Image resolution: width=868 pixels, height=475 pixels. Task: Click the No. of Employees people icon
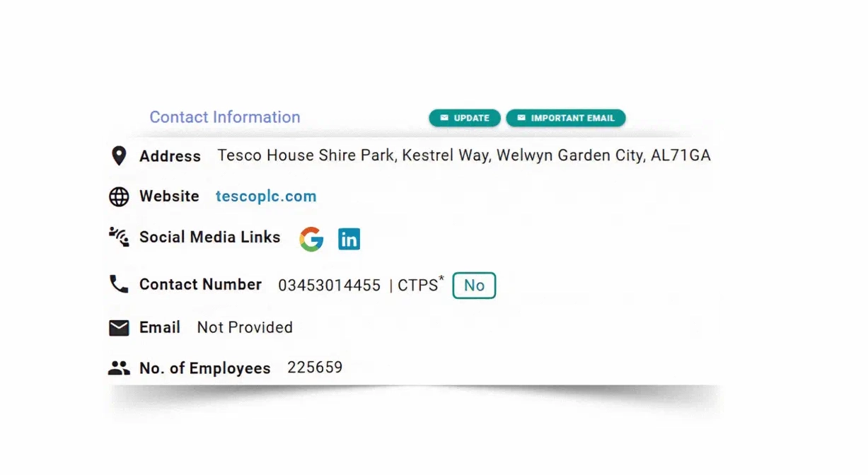click(119, 368)
